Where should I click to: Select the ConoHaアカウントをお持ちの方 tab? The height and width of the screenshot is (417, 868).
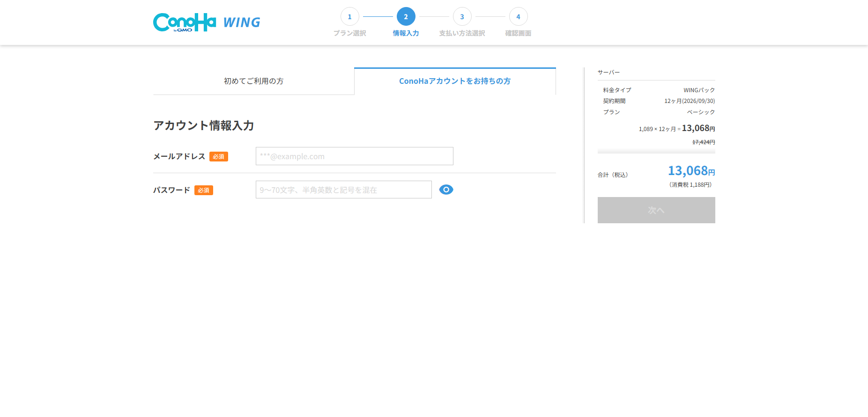coord(455,81)
